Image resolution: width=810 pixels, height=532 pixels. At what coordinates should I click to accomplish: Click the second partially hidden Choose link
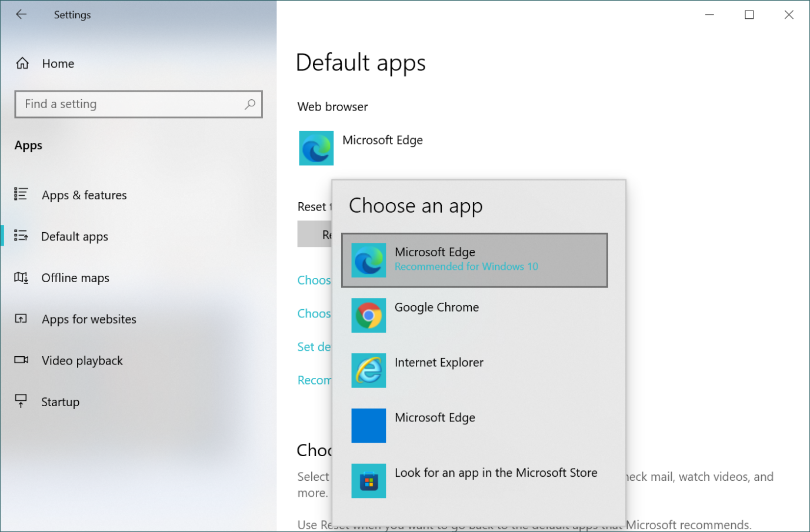pyautogui.click(x=314, y=314)
